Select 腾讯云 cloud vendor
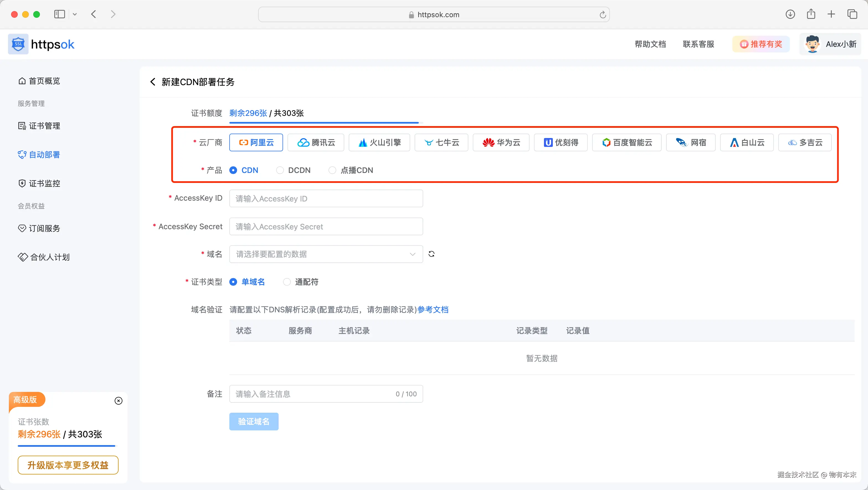 [316, 143]
